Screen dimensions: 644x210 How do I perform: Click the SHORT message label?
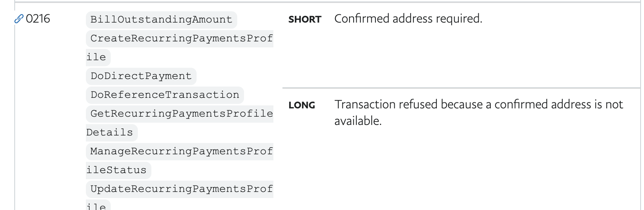tap(305, 20)
